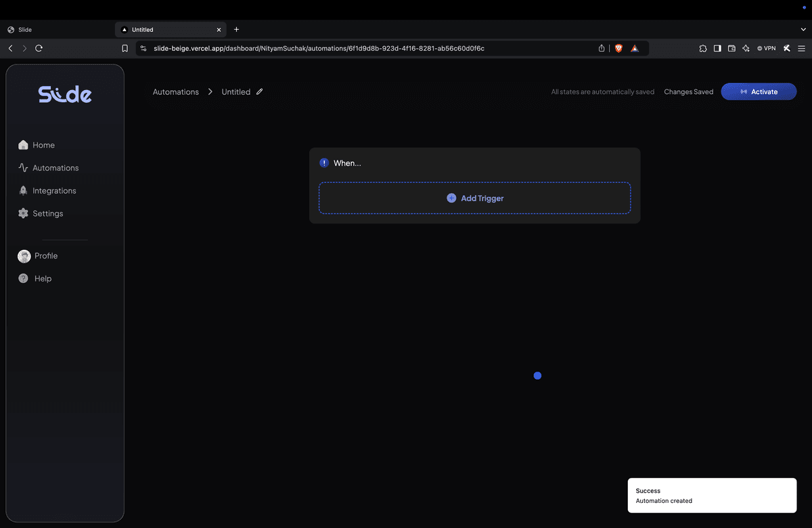Open Settings using the gear icon
The width and height of the screenshot is (812, 528).
click(x=22, y=213)
